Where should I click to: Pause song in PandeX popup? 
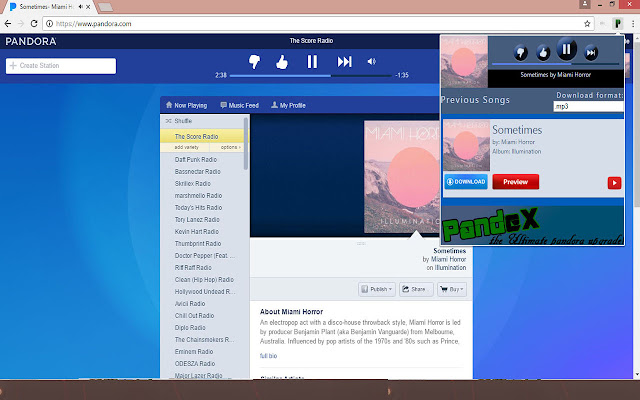pyautogui.click(x=567, y=49)
